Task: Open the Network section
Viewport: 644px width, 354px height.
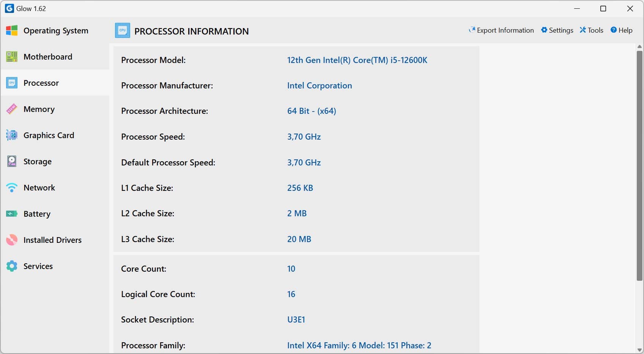Action: (x=55, y=188)
